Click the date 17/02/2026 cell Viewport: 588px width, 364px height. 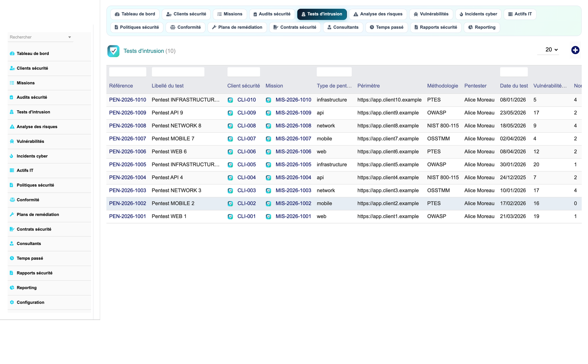coord(513,203)
